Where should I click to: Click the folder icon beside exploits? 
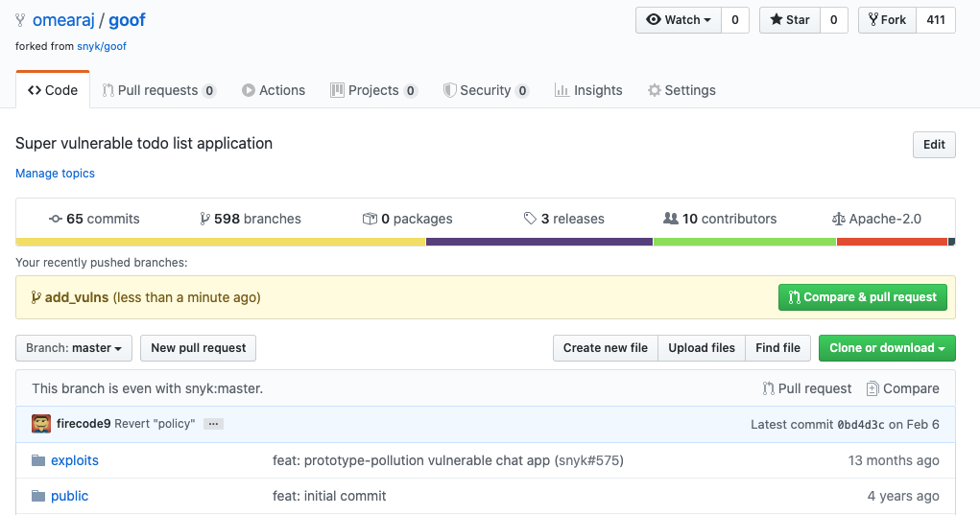(38, 460)
